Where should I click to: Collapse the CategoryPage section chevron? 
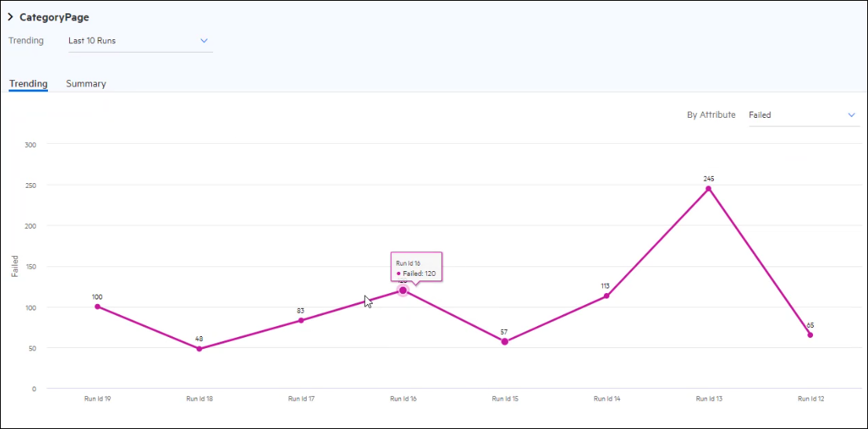[x=10, y=17]
